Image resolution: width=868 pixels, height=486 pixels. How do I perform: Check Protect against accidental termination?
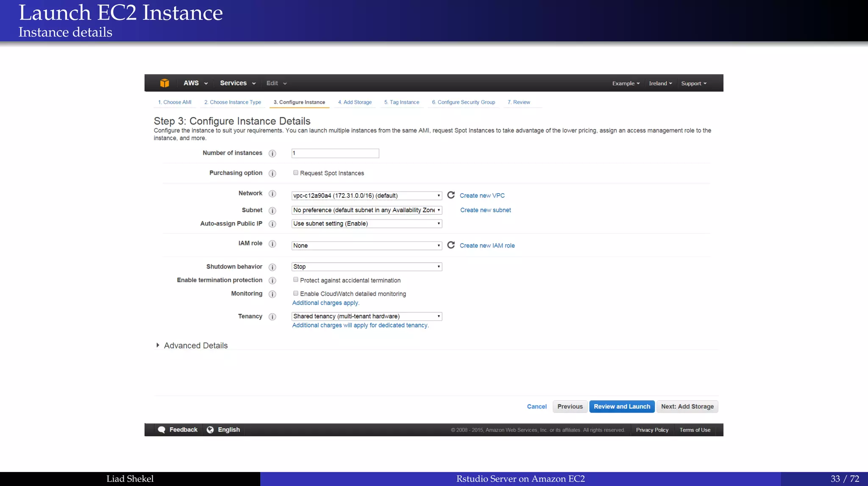click(296, 280)
